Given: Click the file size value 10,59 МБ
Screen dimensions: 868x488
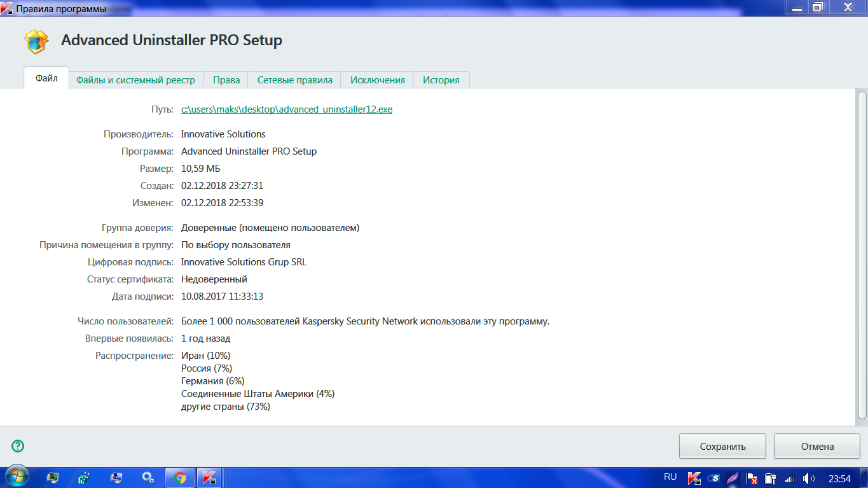Looking at the screenshot, I should (x=201, y=169).
